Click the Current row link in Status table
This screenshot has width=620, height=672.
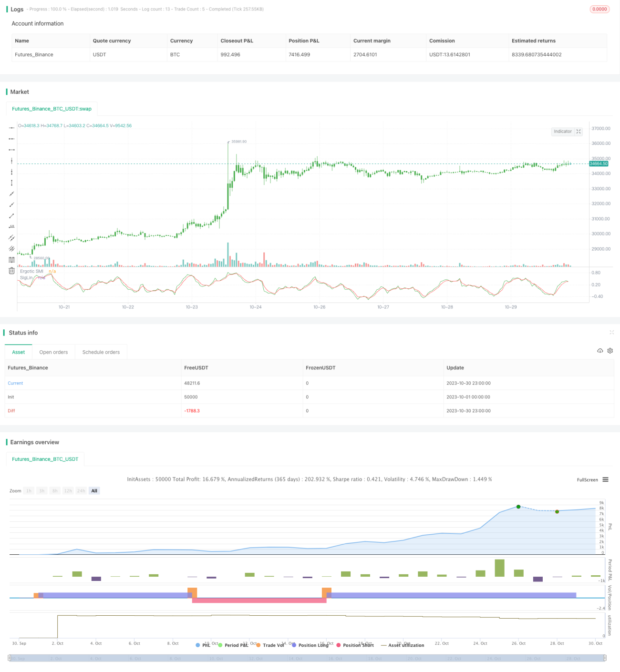pos(15,383)
